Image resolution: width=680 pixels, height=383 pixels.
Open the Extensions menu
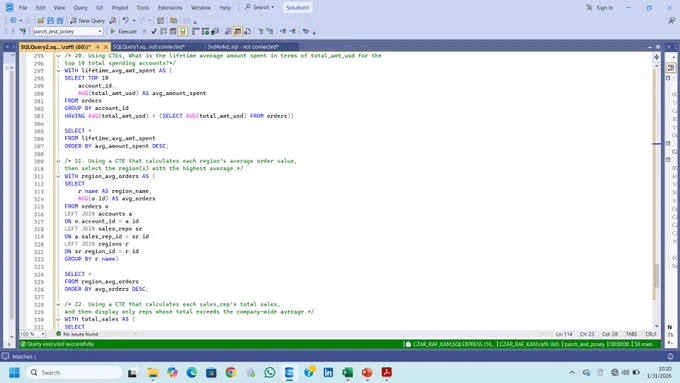point(170,7)
